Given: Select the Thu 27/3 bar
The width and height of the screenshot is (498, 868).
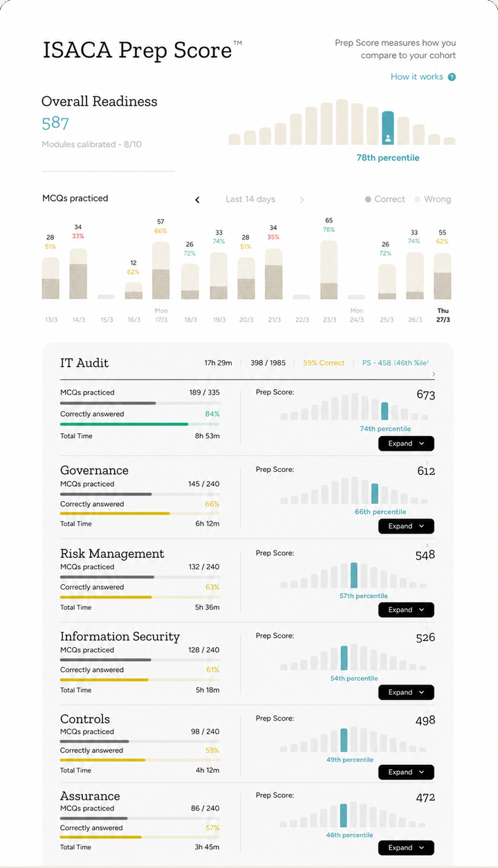Looking at the screenshot, I should pyautogui.click(x=443, y=276).
